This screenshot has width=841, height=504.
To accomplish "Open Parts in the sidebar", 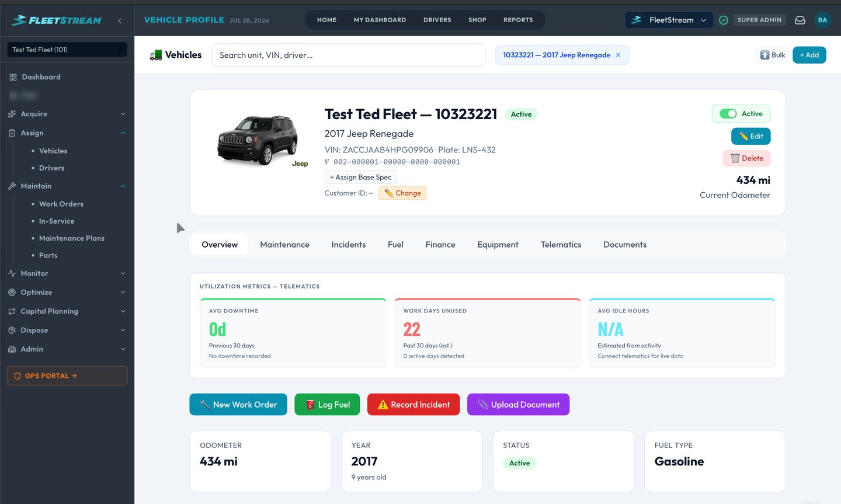I will click(48, 255).
